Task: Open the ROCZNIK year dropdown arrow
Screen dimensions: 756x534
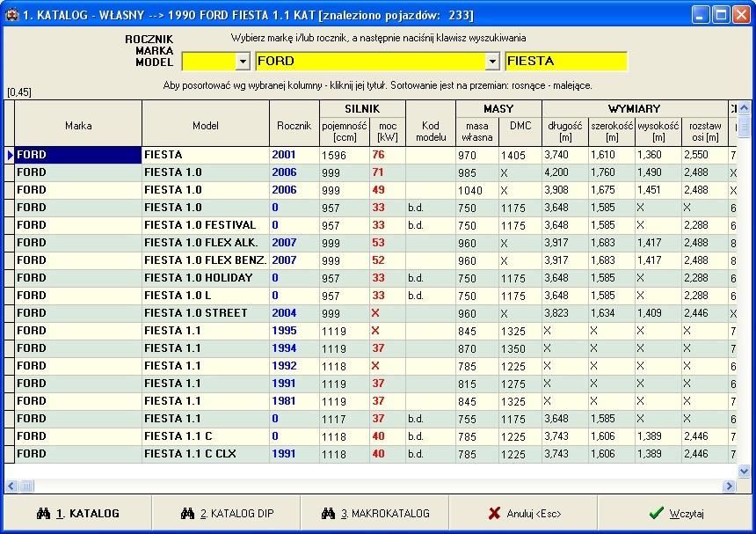Action: [243, 62]
